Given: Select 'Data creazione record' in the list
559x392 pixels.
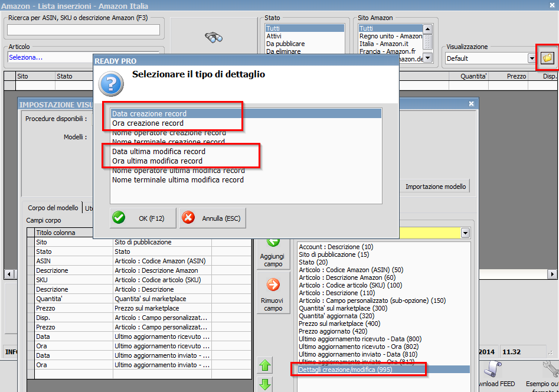Looking at the screenshot, I should click(x=246, y=113).
